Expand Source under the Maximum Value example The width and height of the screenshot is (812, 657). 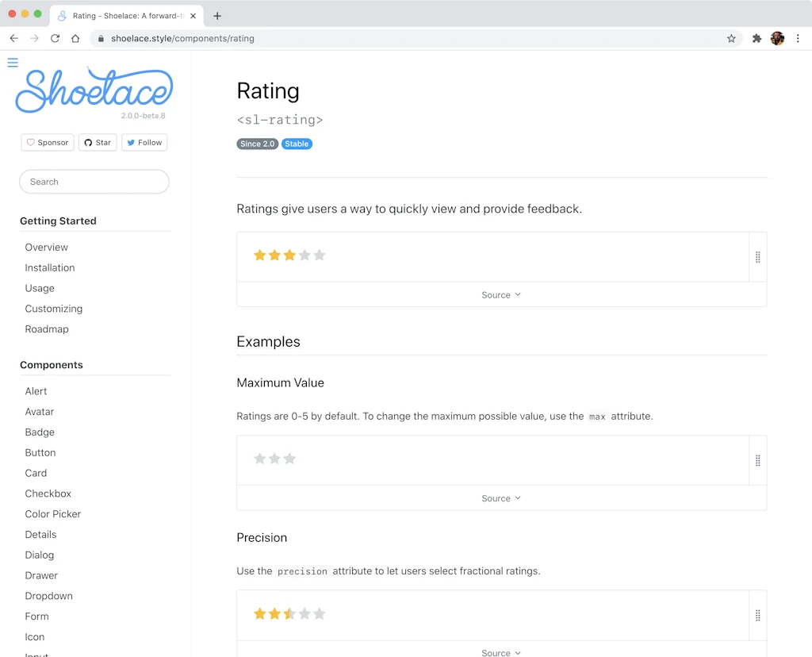pos(501,498)
